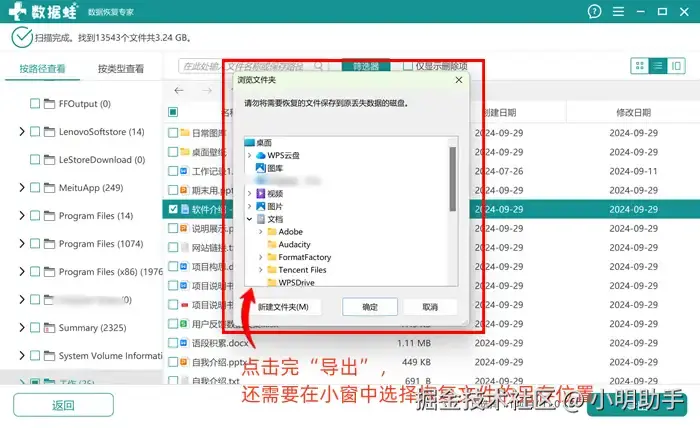The image size is (700, 428).
Task: Click the 返回 button
Action: point(63,405)
